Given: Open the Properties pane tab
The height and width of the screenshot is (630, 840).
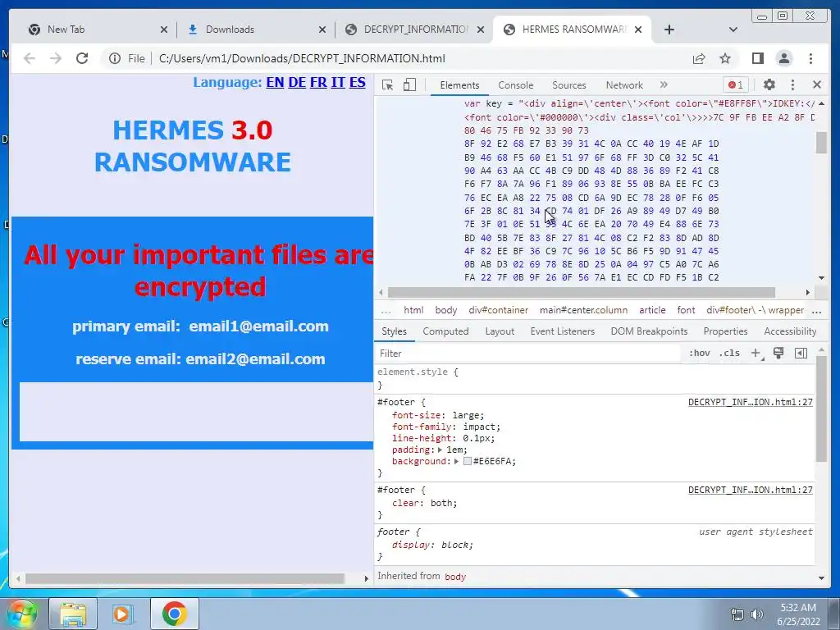Looking at the screenshot, I should tap(725, 331).
